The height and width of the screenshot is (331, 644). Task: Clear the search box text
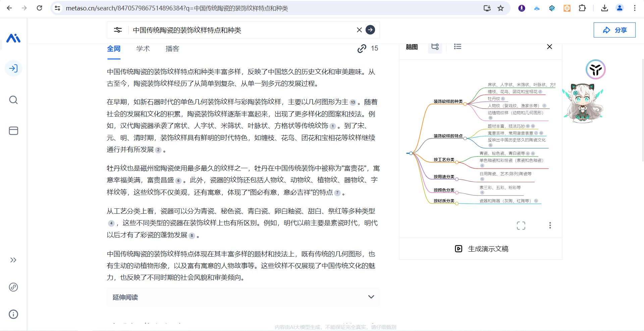point(359,30)
